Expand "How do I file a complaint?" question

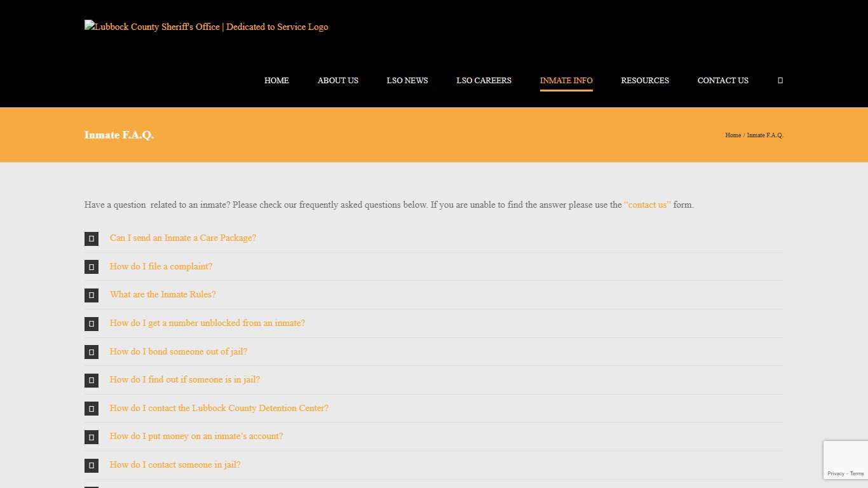pos(161,266)
